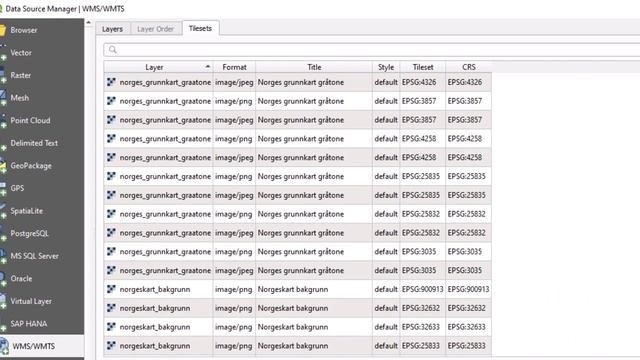Select graatone image/jpeg row with EPSG:3035
Screen dimensions: 640x360
point(298,270)
